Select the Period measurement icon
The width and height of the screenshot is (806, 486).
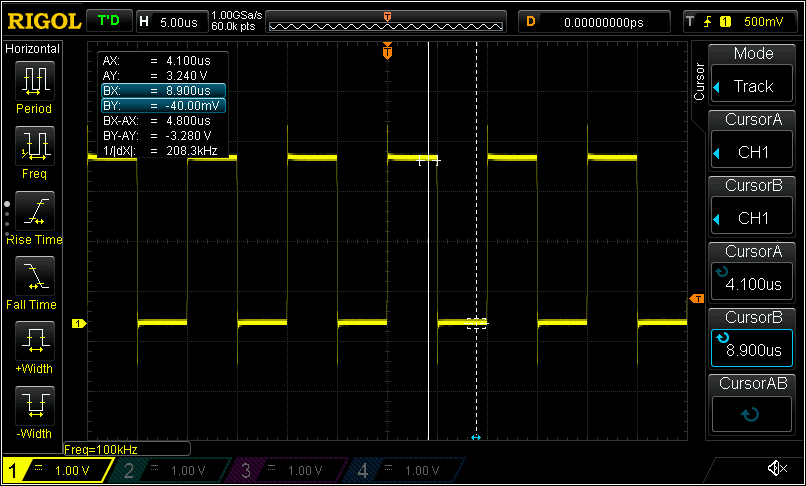coord(35,81)
